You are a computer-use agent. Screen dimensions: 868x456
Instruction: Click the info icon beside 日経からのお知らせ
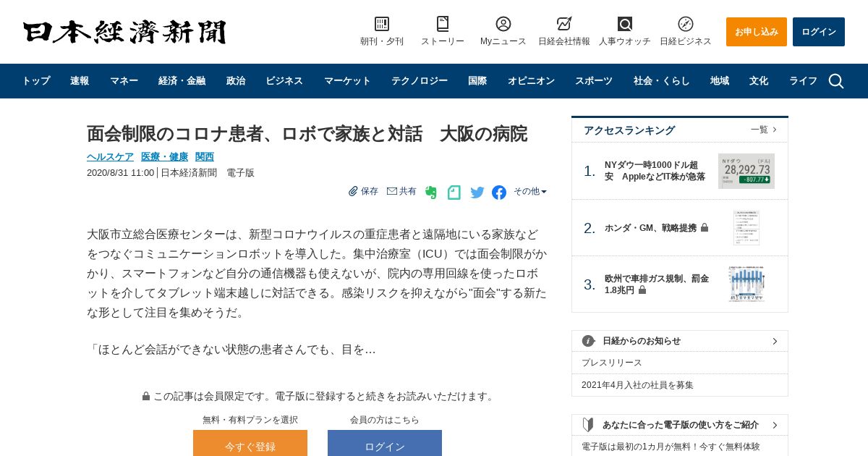pyautogui.click(x=588, y=341)
